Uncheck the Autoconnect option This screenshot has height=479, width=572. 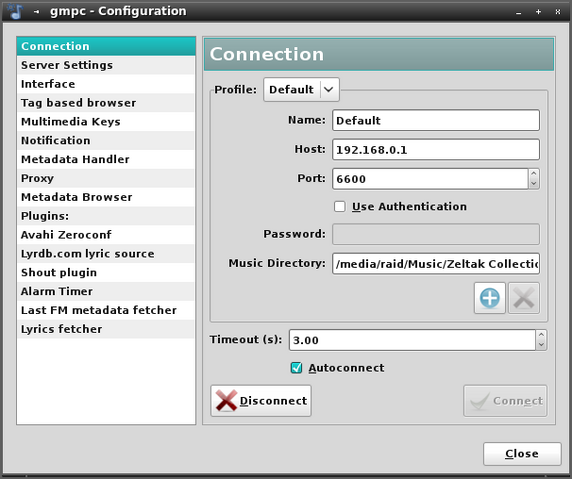click(296, 368)
